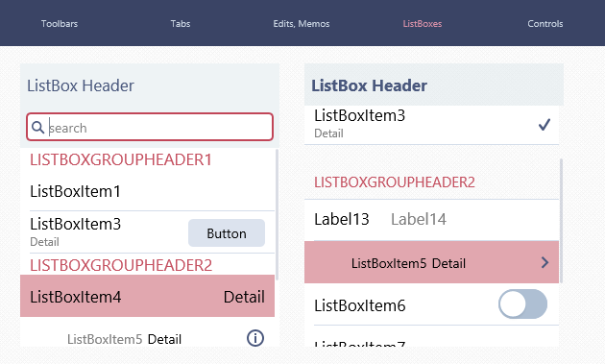The image size is (605, 364).
Task: Click the Button in ListBoxItem3 row
Action: pos(227,233)
